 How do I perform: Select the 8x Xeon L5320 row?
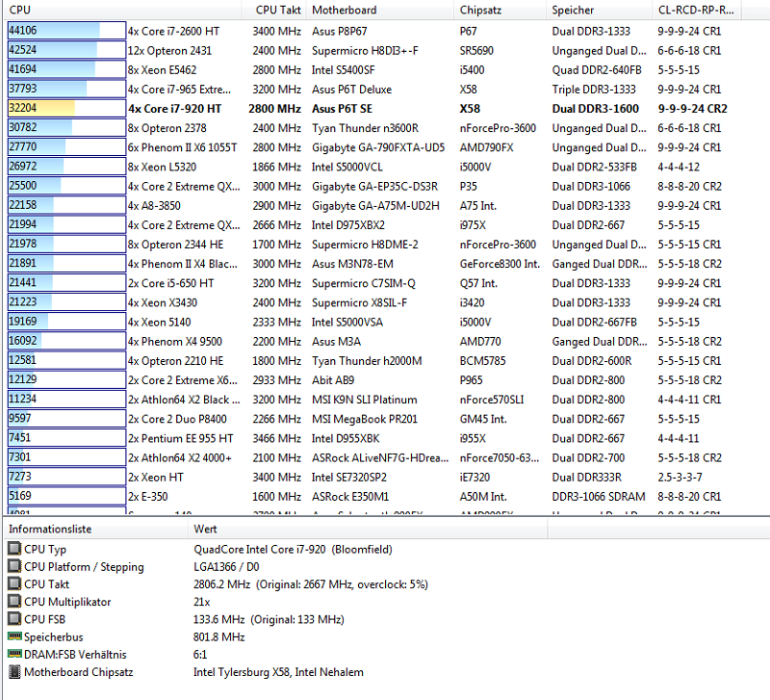[373, 167]
